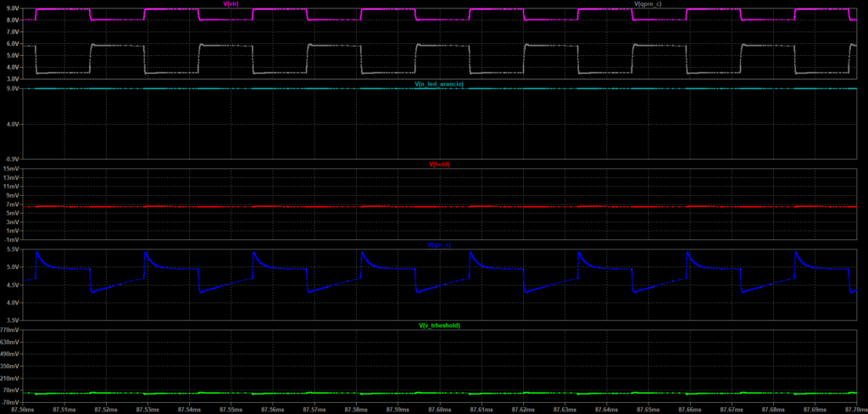Select the V(qpre_c) trace label
868x414 pixels.
(x=647, y=3)
